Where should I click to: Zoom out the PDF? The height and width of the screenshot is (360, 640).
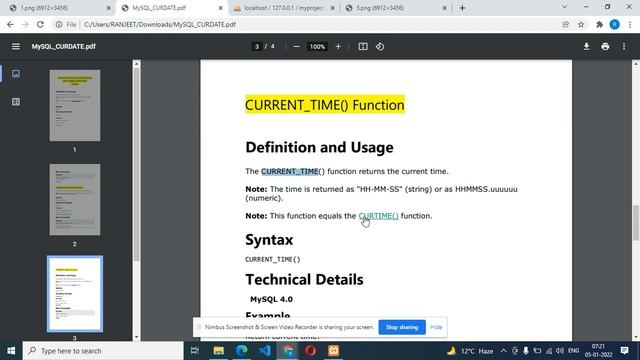[296, 47]
